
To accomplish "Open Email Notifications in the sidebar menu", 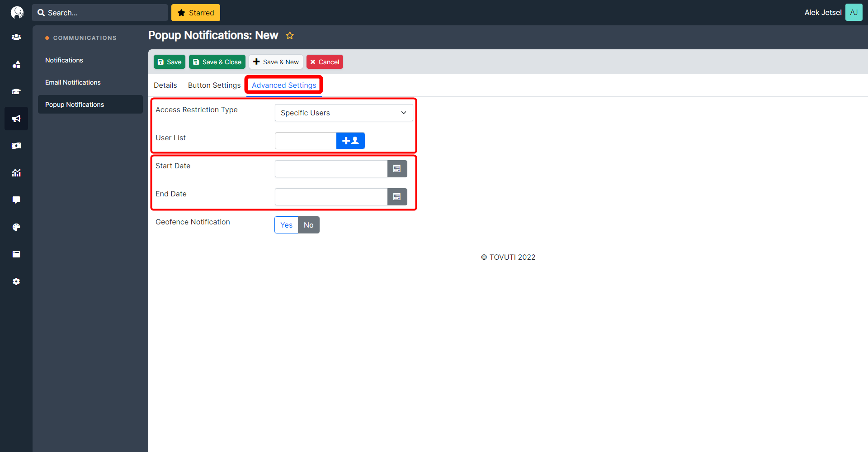I will (73, 82).
